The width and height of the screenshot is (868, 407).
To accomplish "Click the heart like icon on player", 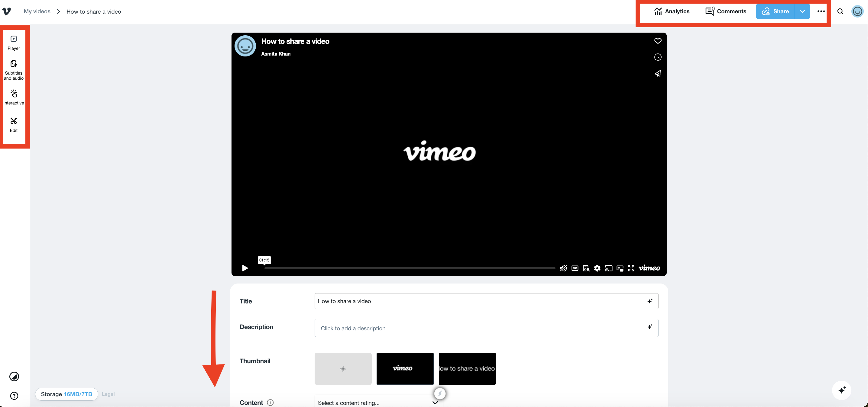I will [x=657, y=41].
